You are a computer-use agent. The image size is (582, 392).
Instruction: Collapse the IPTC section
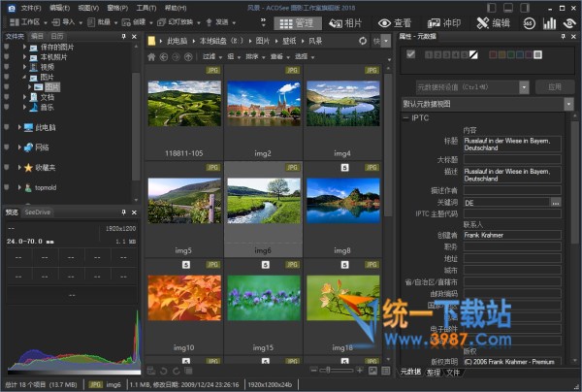coord(404,117)
